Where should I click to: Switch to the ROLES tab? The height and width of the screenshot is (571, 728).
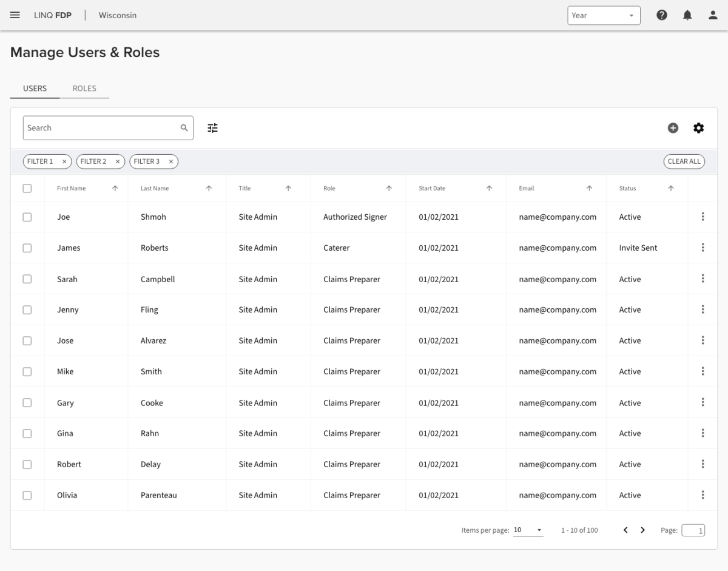84,89
